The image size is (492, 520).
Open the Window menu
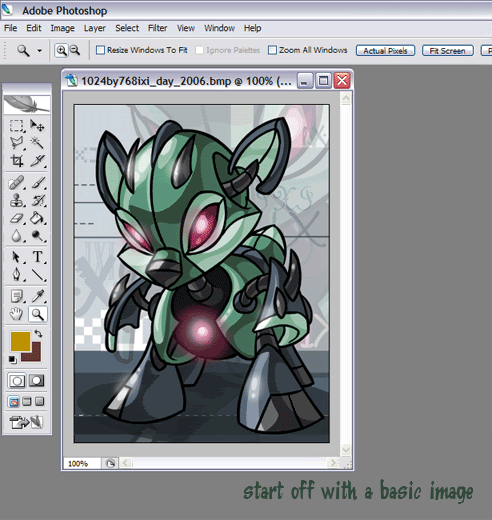219,28
